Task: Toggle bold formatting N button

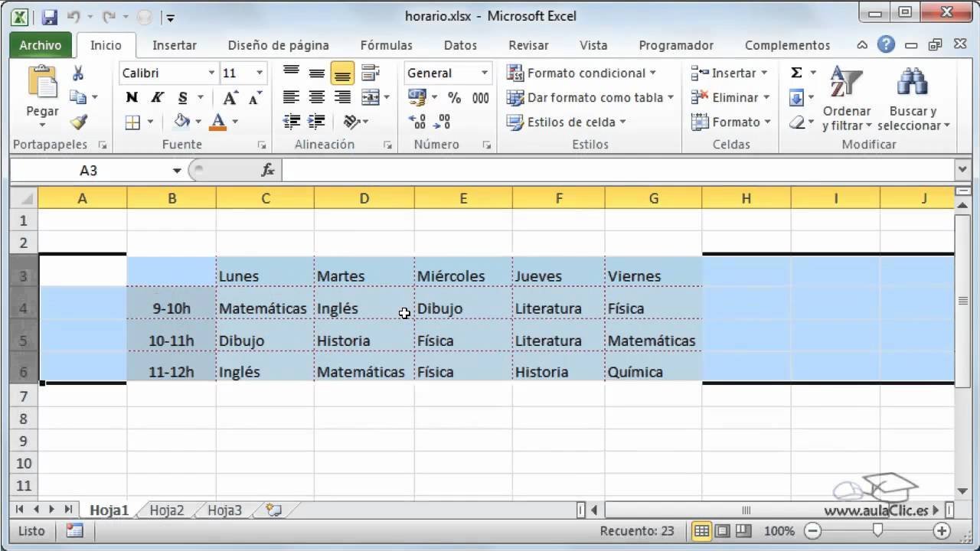Action: [132, 97]
